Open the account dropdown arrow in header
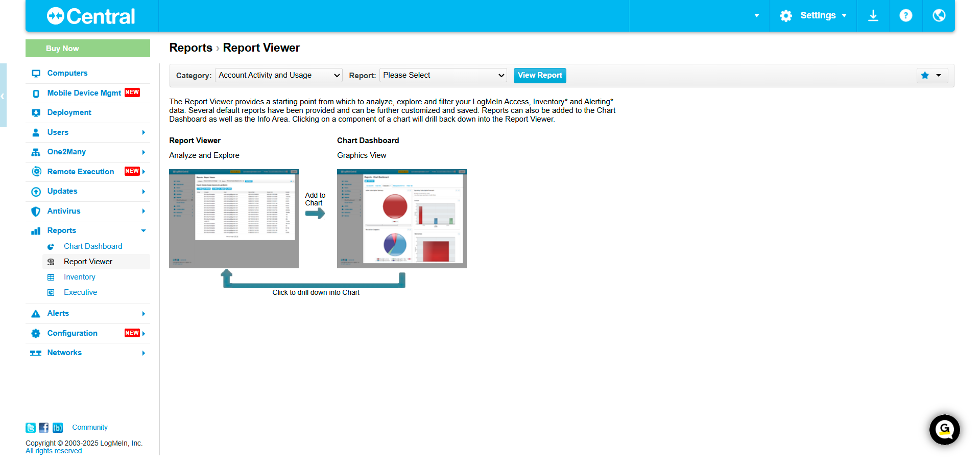Screen dimensions: 980x464 click(757, 16)
